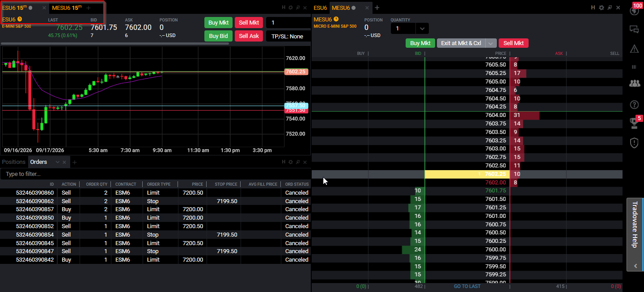Screen dimensions: 644x292
Task: Click the 7602.25 price row in DOM
Action: click(x=467, y=174)
